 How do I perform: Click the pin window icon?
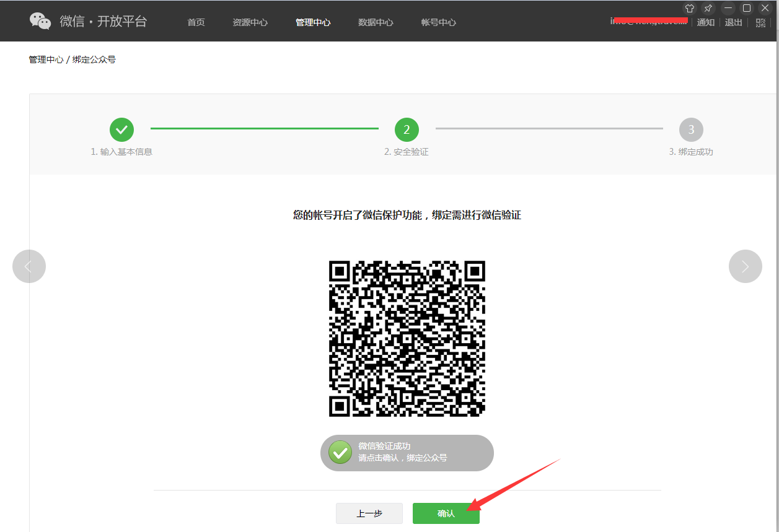point(708,8)
